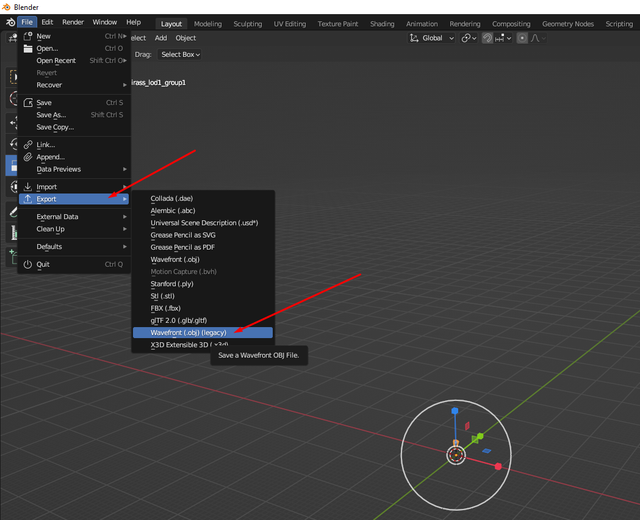
Task: Switch to the Shading workspace tab
Action: (x=382, y=24)
